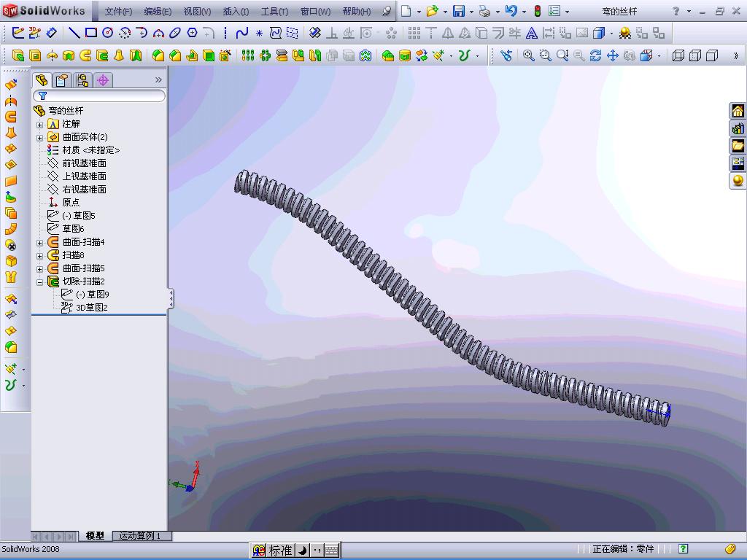The image size is (747, 560).
Task: Expand the 扫描8 feature
Action: click(x=40, y=256)
